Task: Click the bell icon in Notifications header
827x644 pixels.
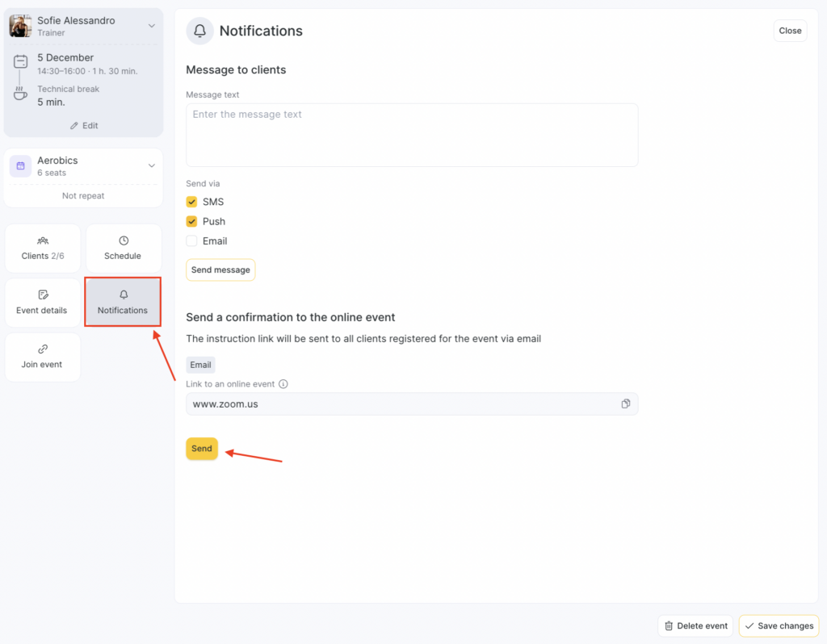Action: (199, 31)
